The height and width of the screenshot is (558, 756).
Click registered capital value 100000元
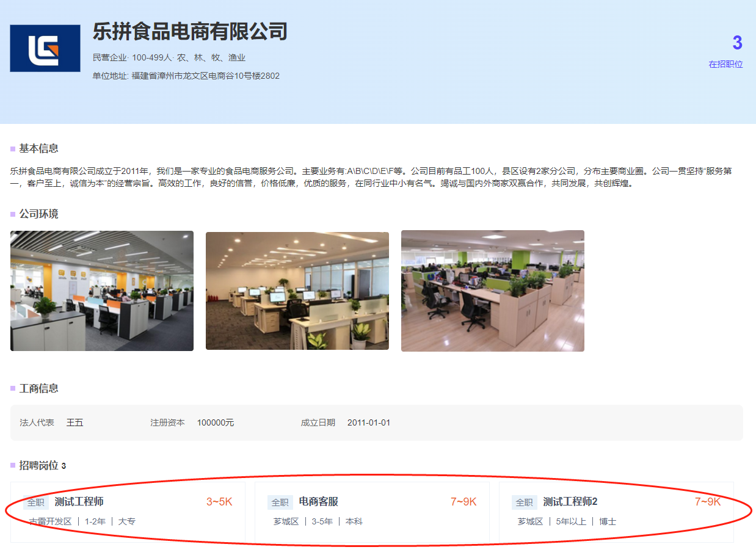[216, 422]
